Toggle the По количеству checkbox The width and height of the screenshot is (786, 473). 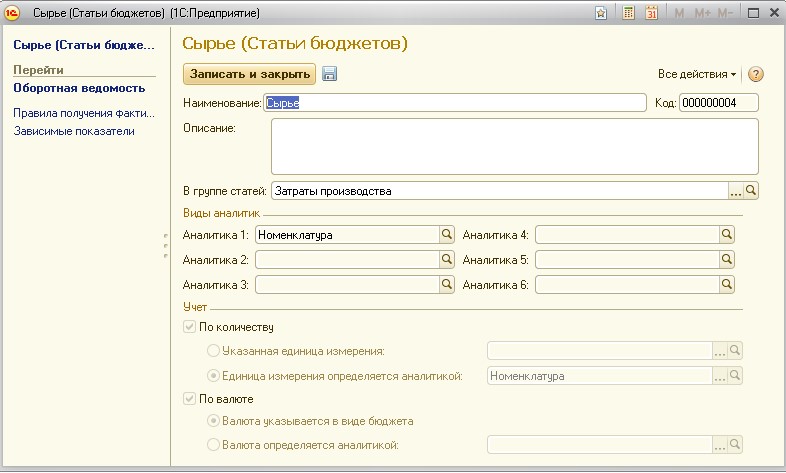tap(191, 327)
